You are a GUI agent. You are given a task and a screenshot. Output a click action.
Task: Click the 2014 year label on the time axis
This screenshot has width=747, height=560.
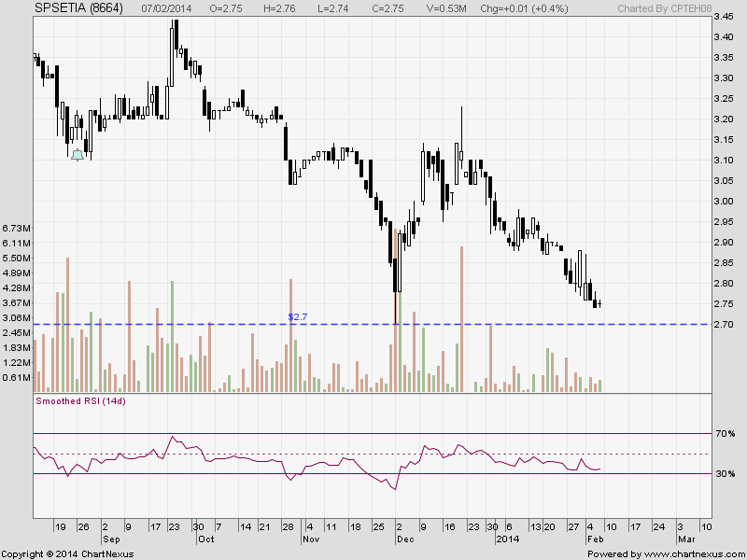(x=507, y=539)
